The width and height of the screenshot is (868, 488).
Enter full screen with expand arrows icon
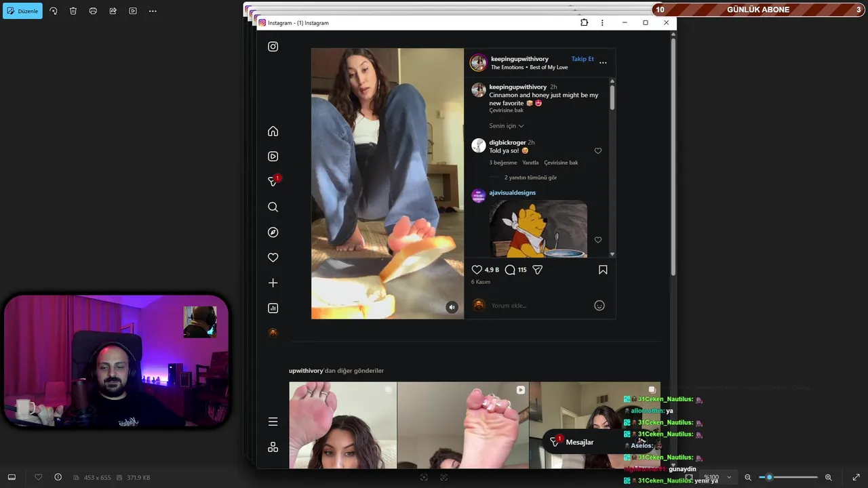pyautogui.click(x=856, y=477)
